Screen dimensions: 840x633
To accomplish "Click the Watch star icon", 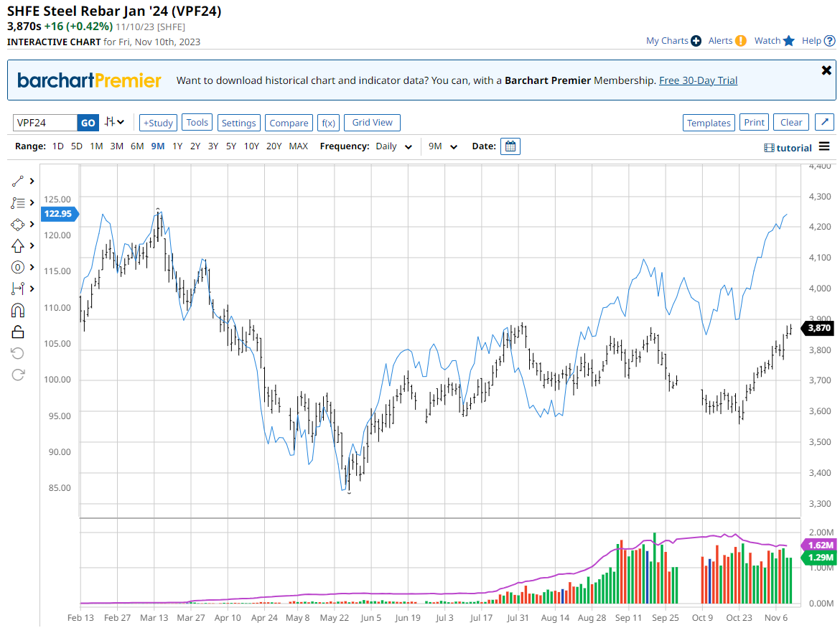I will (789, 41).
